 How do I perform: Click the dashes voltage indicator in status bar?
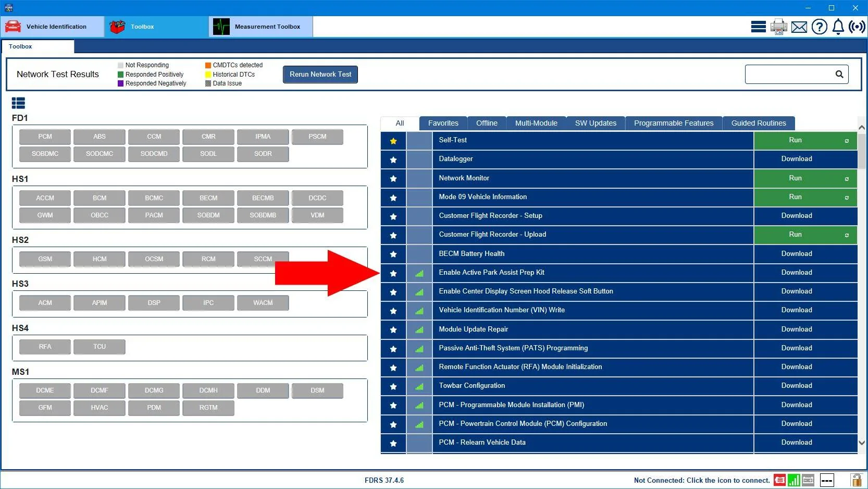(827, 480)
